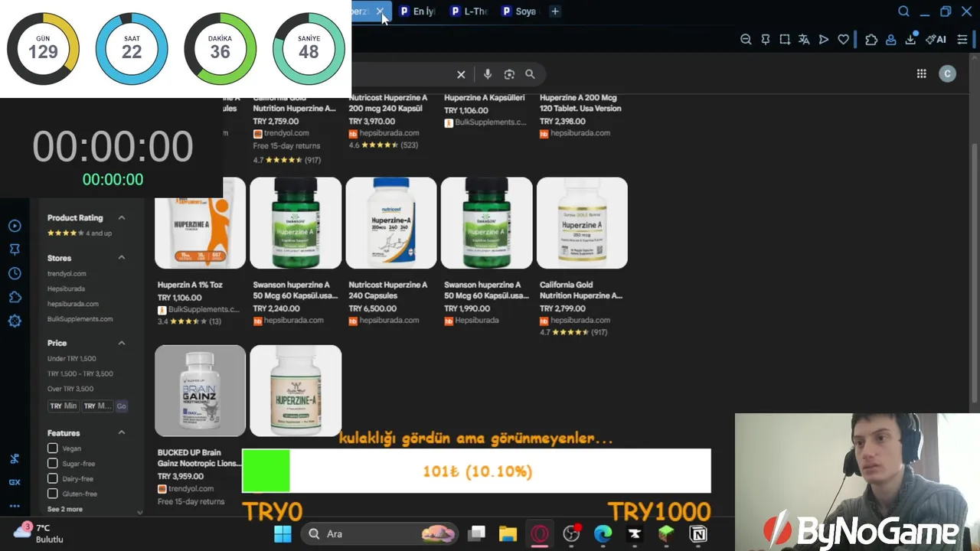Viewport: 980px width, 551px height.
Task: Check the Sugar-free filter
Action: click(52, 463)
